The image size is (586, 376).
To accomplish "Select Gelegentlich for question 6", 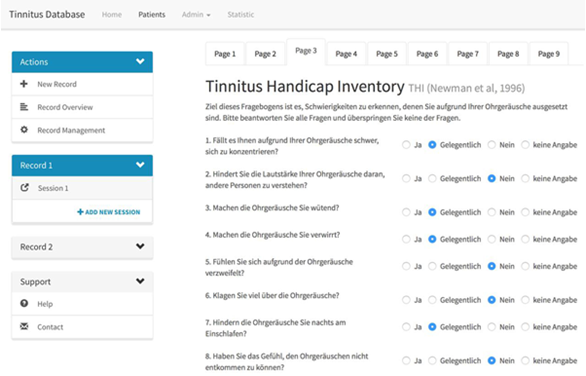I will 432,299.
